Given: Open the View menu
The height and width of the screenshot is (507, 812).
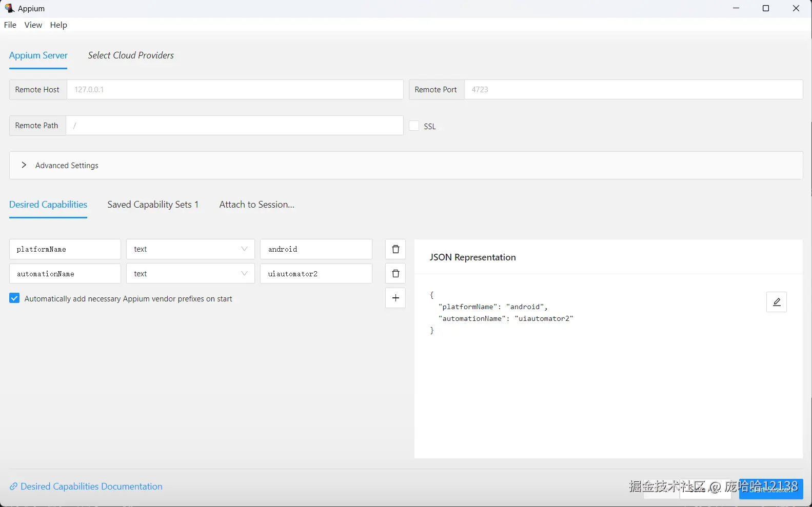Looking at the screenshot, I should pyautogui.click(x=33, y=25).
